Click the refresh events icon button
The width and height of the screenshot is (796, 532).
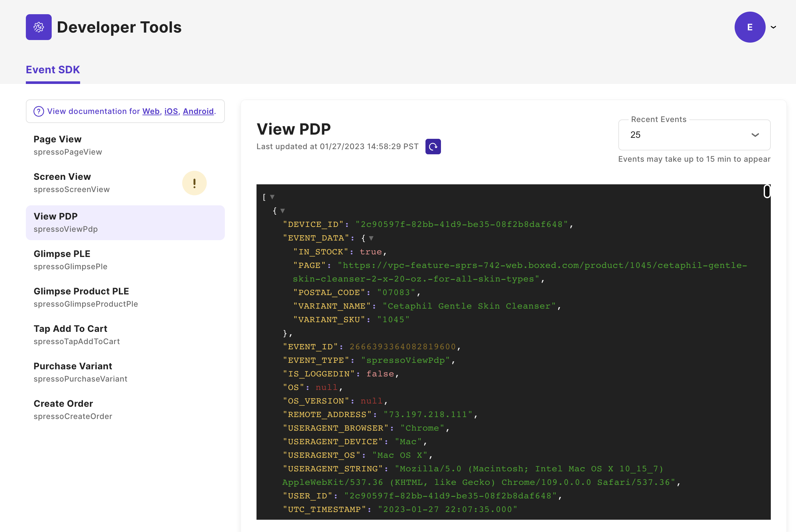click(x=433, y=147)
